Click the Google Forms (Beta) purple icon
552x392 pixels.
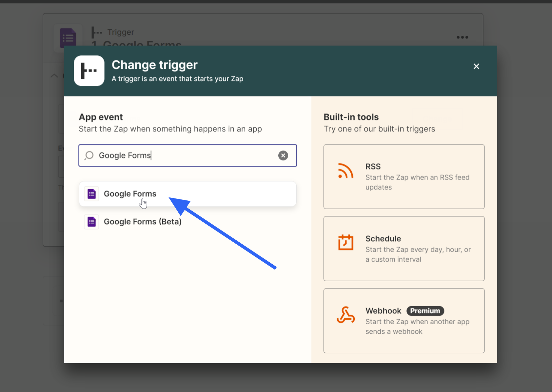91,222
